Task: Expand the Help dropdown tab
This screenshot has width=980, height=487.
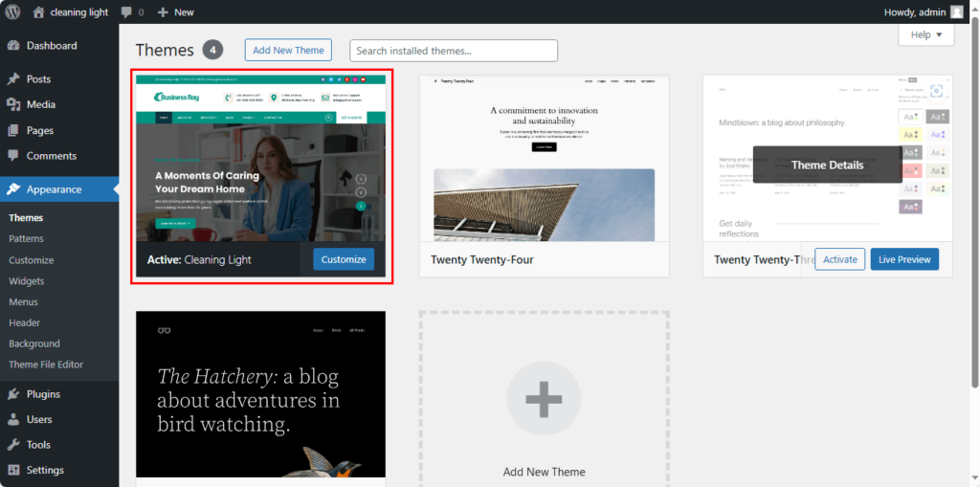Action: tap(925, 34)
